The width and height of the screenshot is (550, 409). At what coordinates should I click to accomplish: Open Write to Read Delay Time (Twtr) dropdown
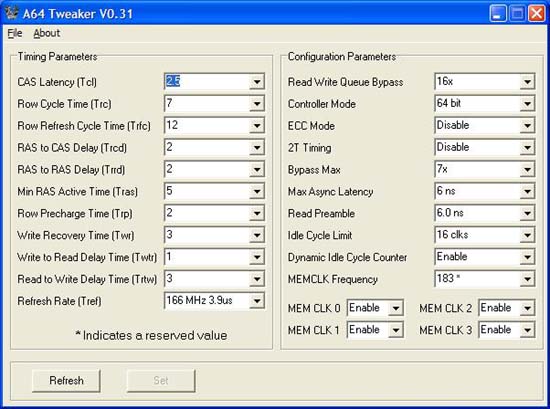pyautogui.click(x=257, y=257)
